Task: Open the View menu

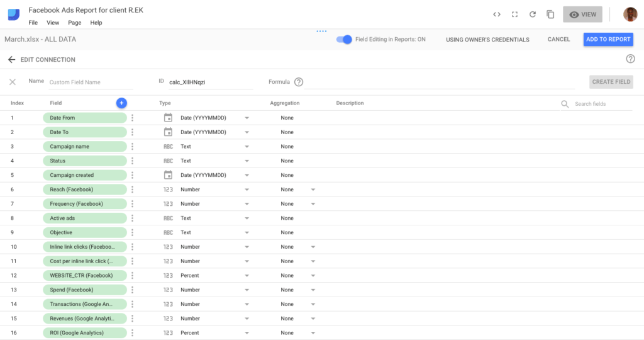Action: coord(53,23)
